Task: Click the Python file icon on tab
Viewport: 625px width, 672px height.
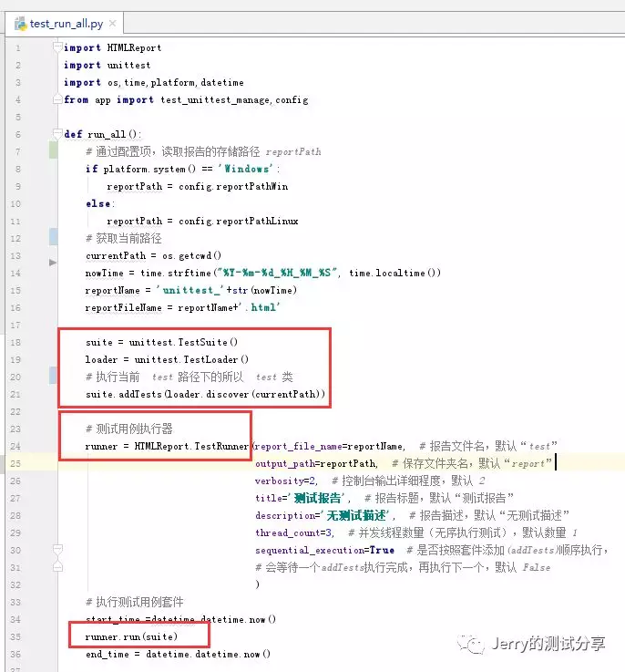Action: click(20, 24)
